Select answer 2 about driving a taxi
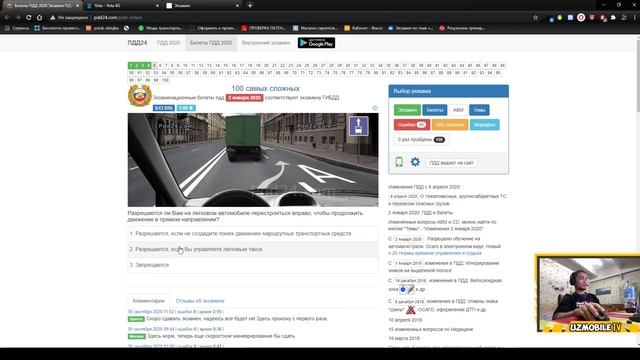The height and width of the screenshot is (360, 640). click(253, 249)
